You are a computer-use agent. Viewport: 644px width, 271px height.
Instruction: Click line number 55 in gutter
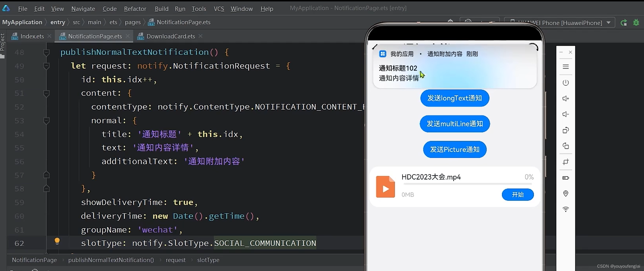point(19,148)
